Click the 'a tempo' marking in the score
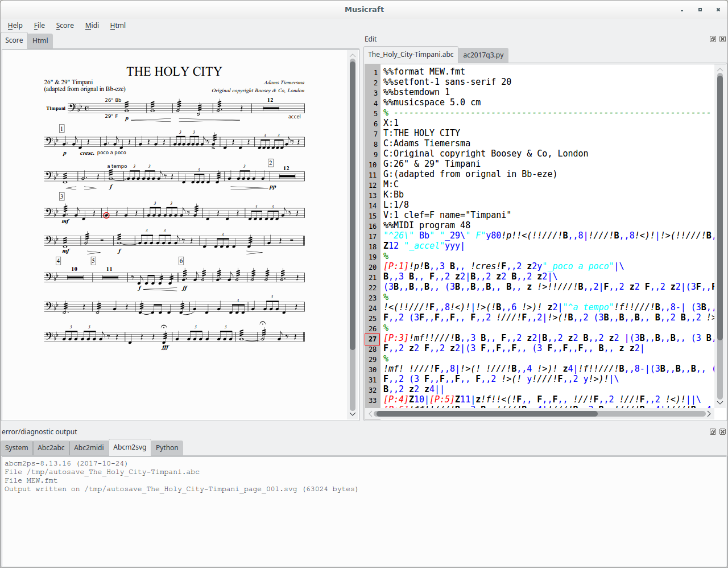 click(117, 166)
